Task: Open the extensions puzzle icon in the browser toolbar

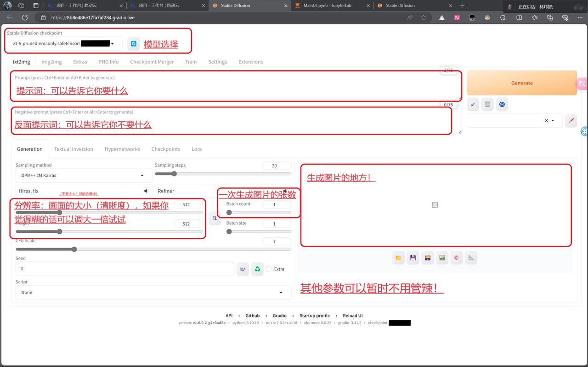Action: pyautogui.click(x=503, y=17)
